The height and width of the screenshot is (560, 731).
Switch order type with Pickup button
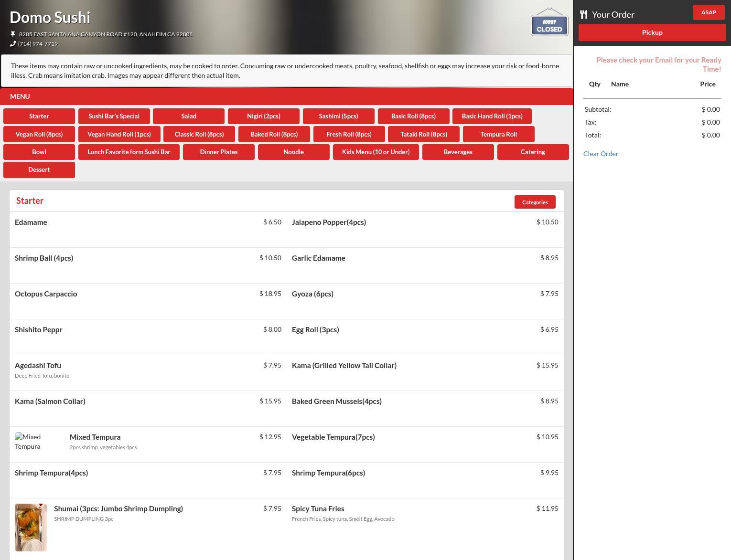[x=652, y=32]
